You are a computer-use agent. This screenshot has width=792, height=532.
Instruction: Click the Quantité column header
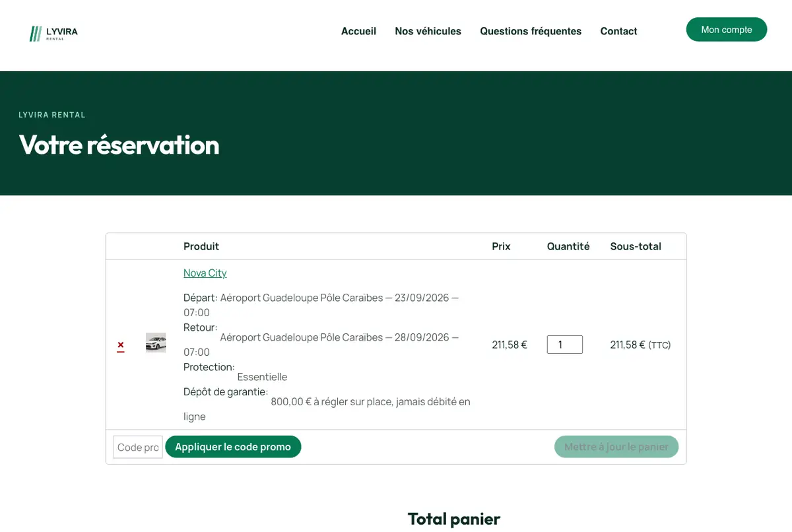[568, 246]
